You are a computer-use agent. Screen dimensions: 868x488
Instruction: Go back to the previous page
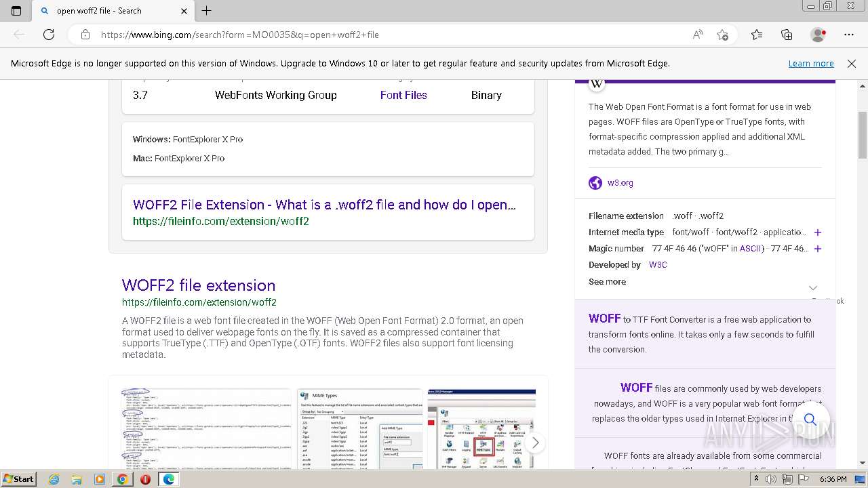[19, 35]
